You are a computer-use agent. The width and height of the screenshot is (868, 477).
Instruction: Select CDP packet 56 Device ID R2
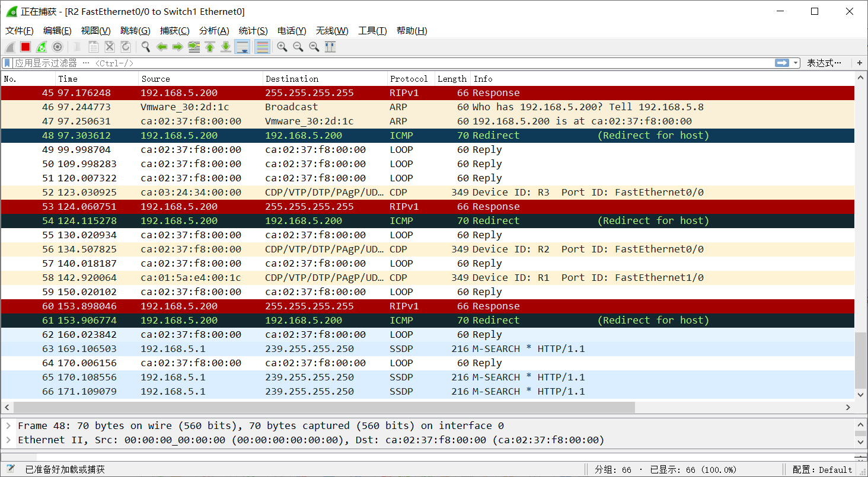427,249
